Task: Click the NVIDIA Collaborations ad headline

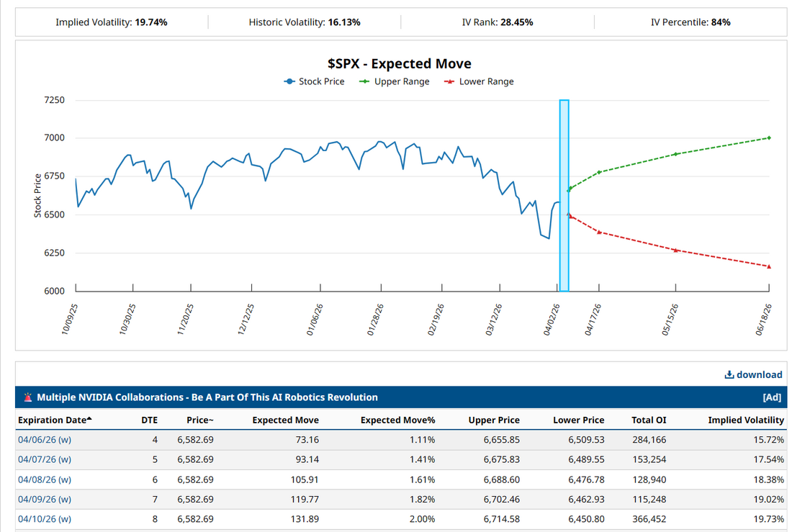Action: (x=207, y=397)
